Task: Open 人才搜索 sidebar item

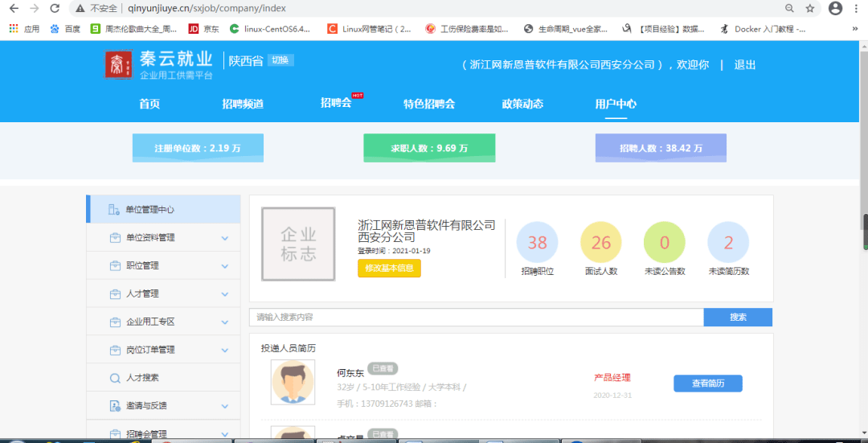Action: tap(164, 378)
